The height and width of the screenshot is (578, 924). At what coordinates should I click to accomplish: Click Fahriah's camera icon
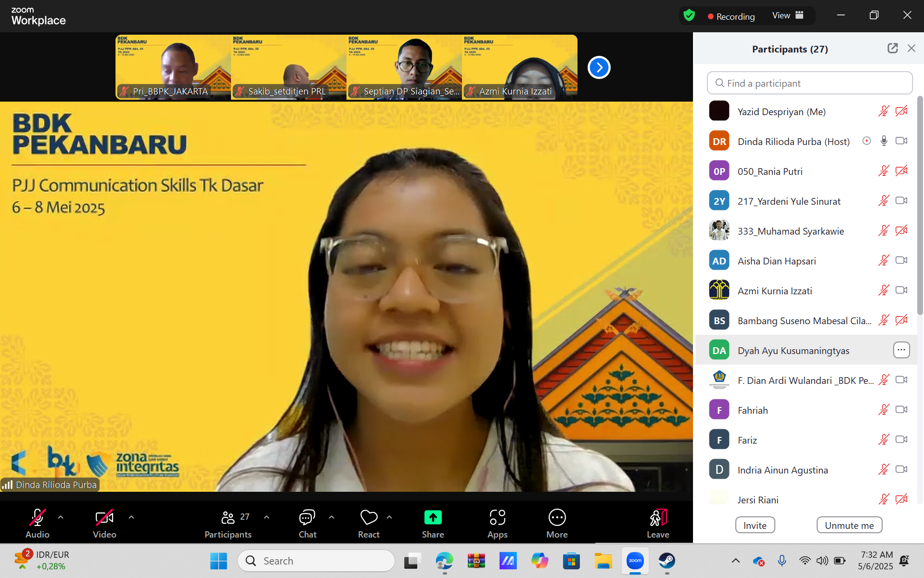(x=901, y=410)
